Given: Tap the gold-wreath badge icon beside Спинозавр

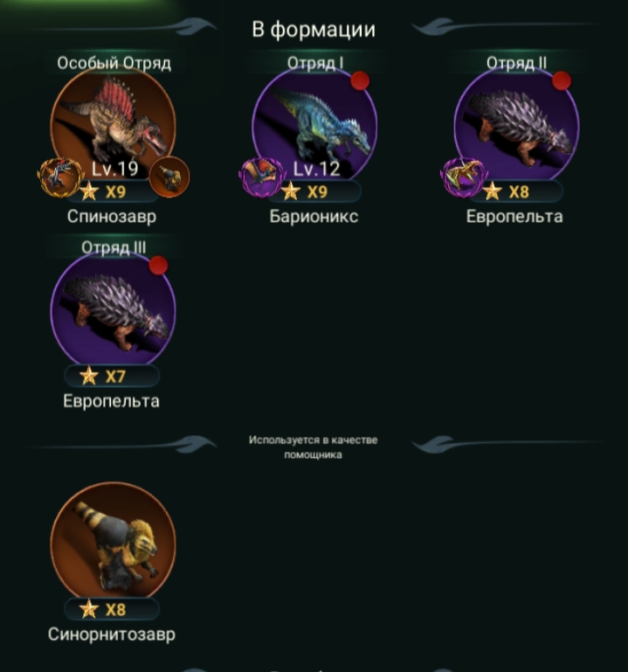Looking at the screenshot, I should pos(59,177).
